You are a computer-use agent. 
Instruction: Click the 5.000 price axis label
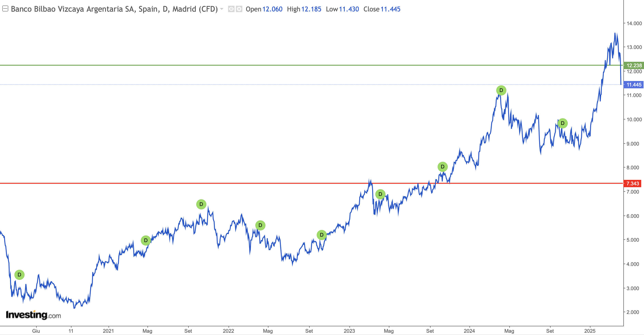click(633, 240)
